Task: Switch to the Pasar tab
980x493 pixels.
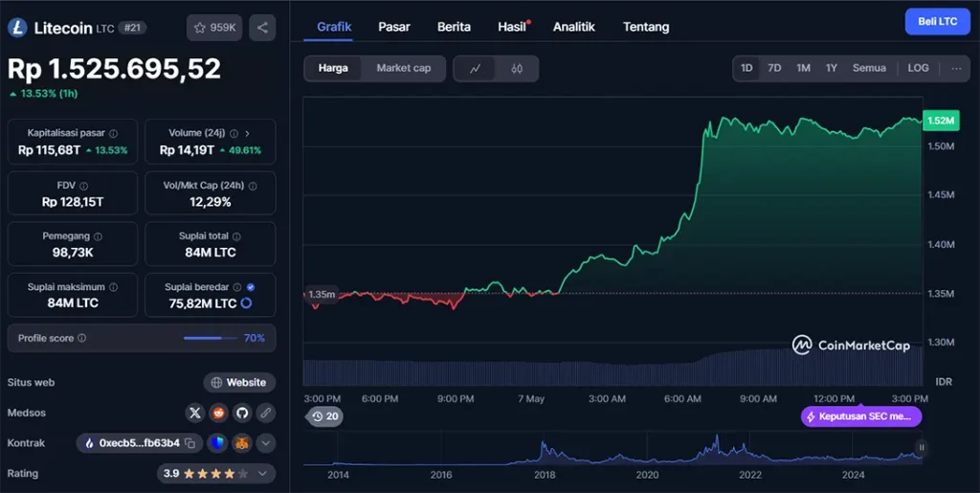Action: point(394,27)
